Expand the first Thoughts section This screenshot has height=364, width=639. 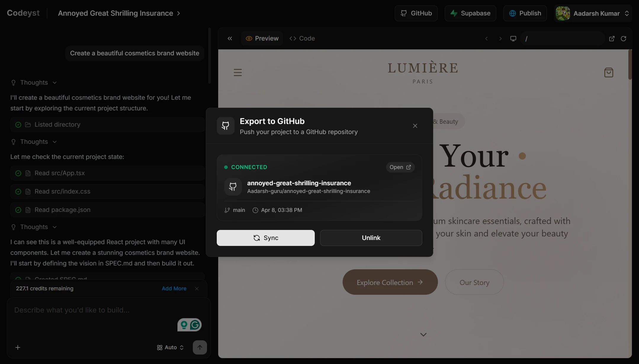pos(34,83)
